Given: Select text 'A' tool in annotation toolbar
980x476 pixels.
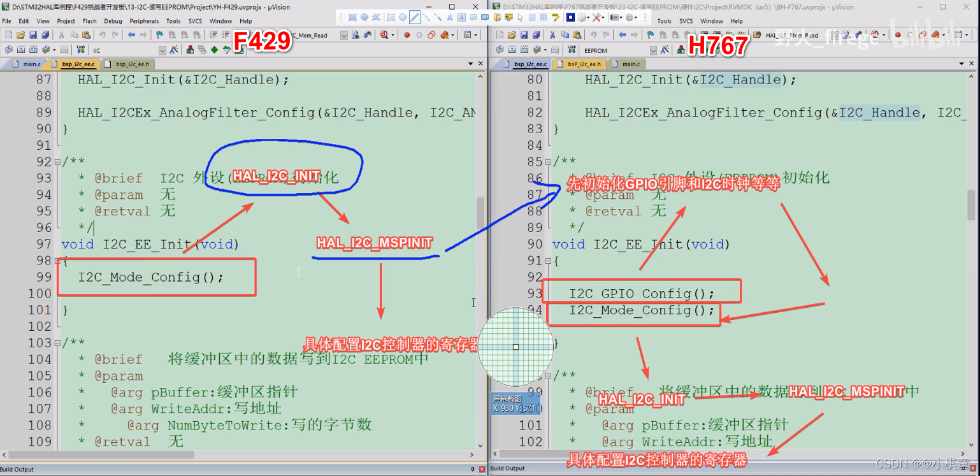Looking at the screenshot, I should point(450,17).
